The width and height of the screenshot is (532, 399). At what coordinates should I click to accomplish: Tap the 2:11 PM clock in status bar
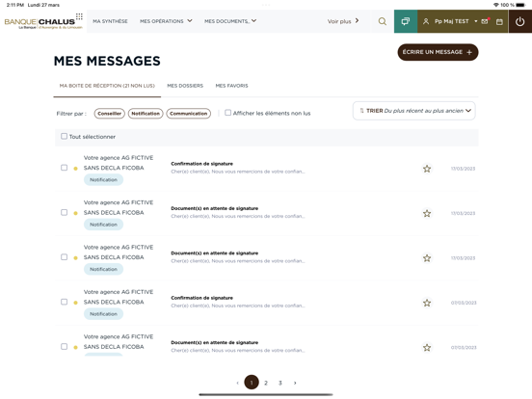[14, 5]
